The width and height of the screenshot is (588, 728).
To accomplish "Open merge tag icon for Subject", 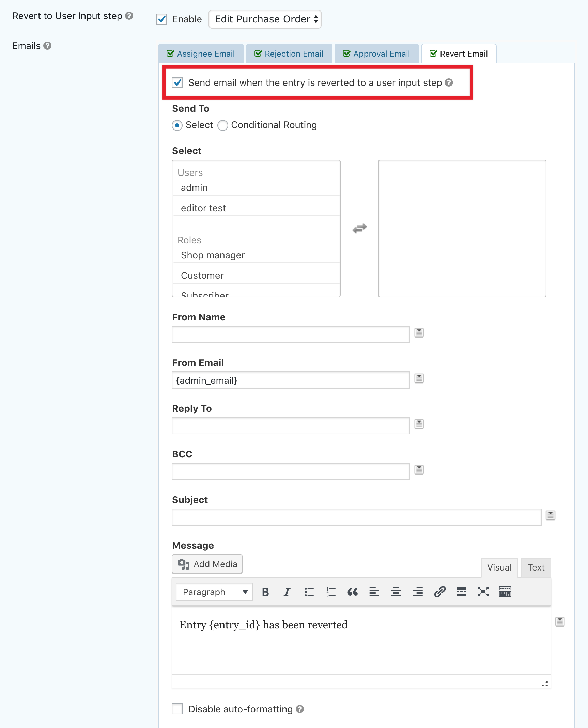I will (x=551, y=515).
